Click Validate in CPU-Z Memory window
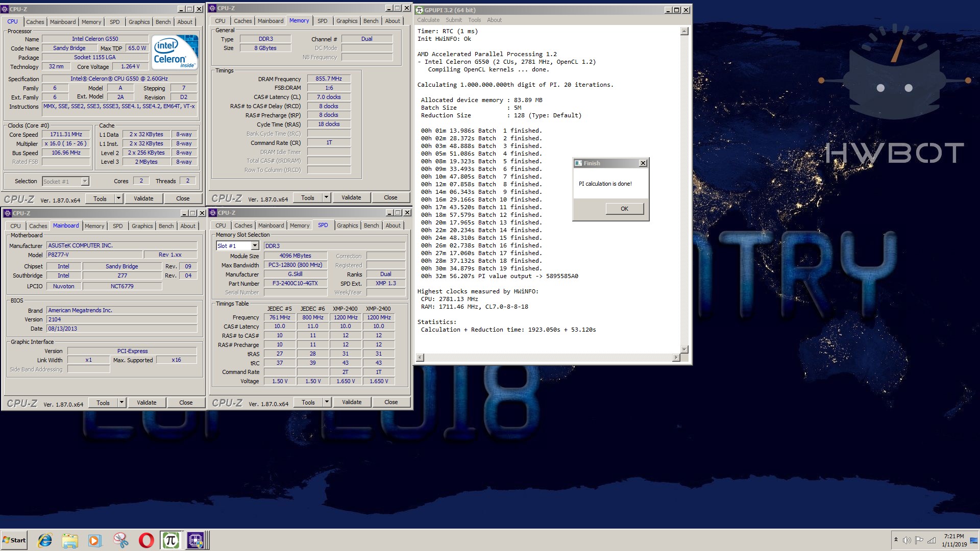This screenshot has width=980, height=551. pos(351,197)
